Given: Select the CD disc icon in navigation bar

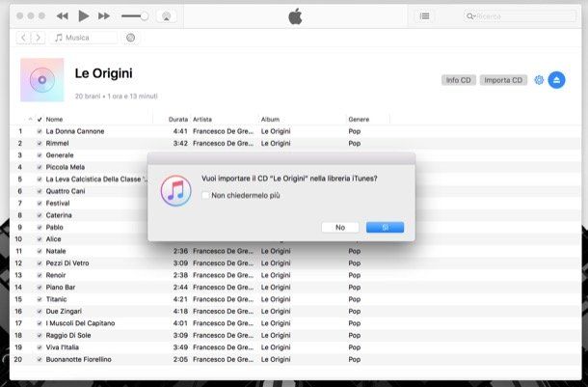Looking at the screenshot, I should tap(130, 38).
